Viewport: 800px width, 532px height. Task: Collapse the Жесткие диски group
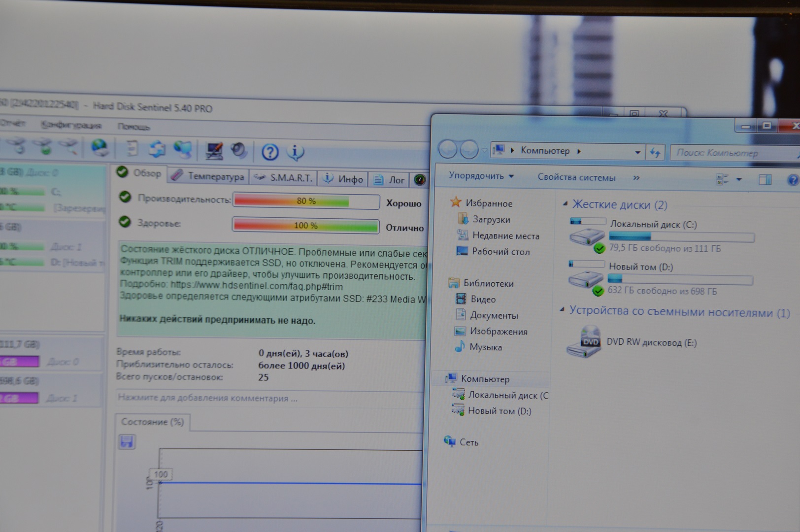[565, 203]
